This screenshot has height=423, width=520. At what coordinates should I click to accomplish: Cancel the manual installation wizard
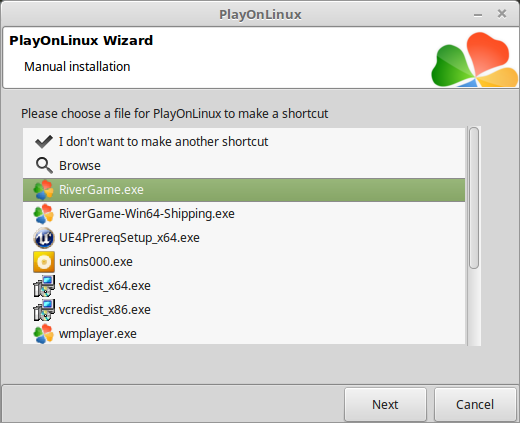475,404
